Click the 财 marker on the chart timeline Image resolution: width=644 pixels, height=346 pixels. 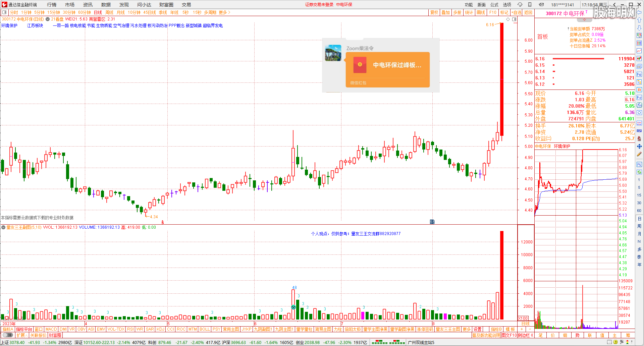click(432, 222)
